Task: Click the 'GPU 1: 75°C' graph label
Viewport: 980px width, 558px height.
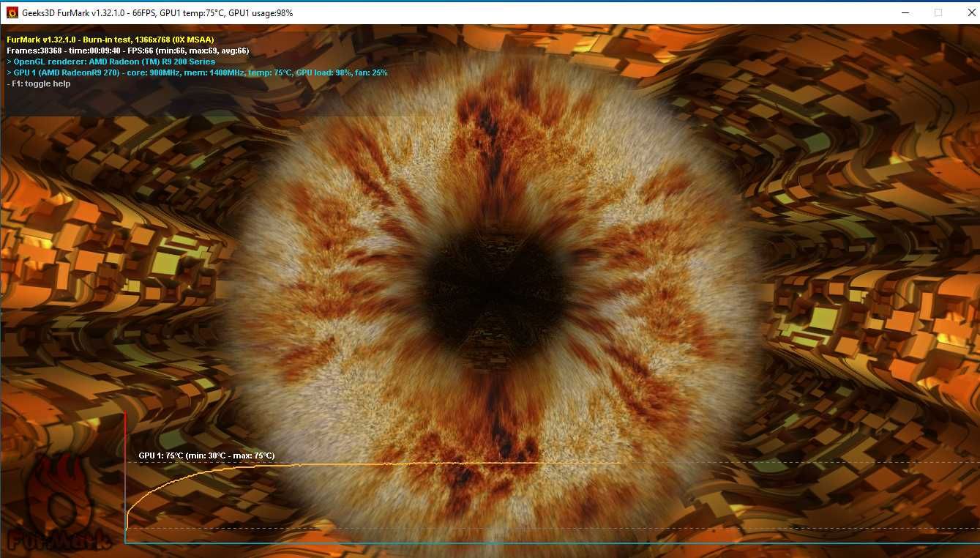Action: 206,455
